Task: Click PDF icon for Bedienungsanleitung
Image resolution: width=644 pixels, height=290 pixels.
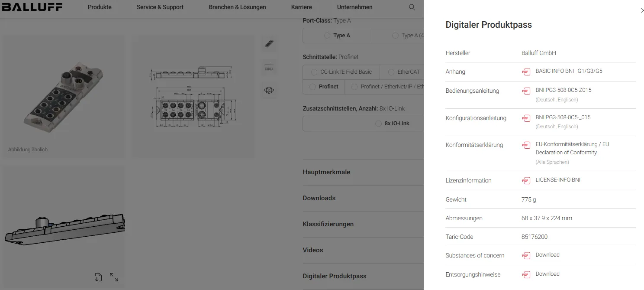Action: [526, 91]
